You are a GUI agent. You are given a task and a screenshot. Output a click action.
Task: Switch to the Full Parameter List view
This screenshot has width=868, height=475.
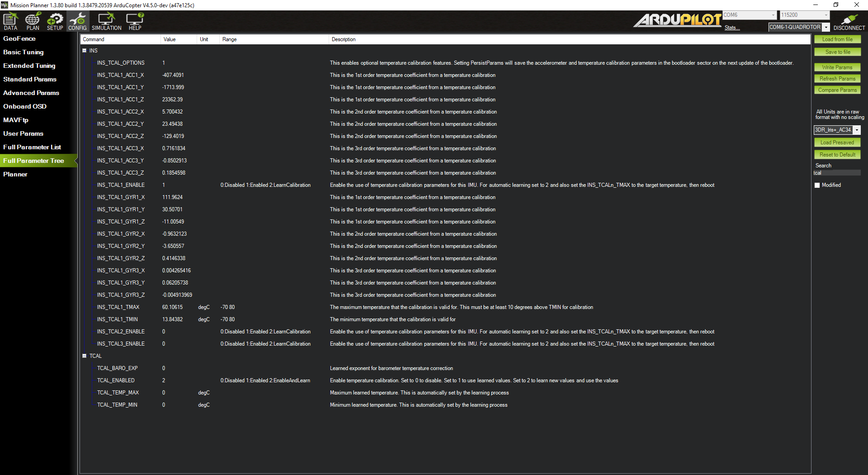click(x=32, y=147)
